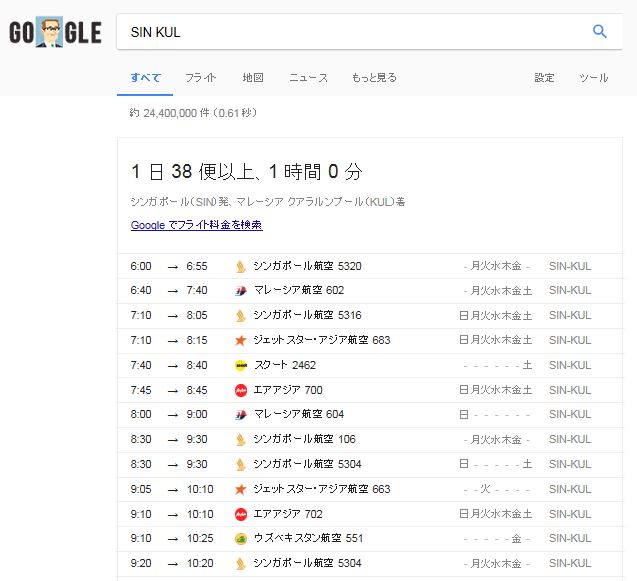Click Jetstar star logo for flight 663

tap(240, 489)
